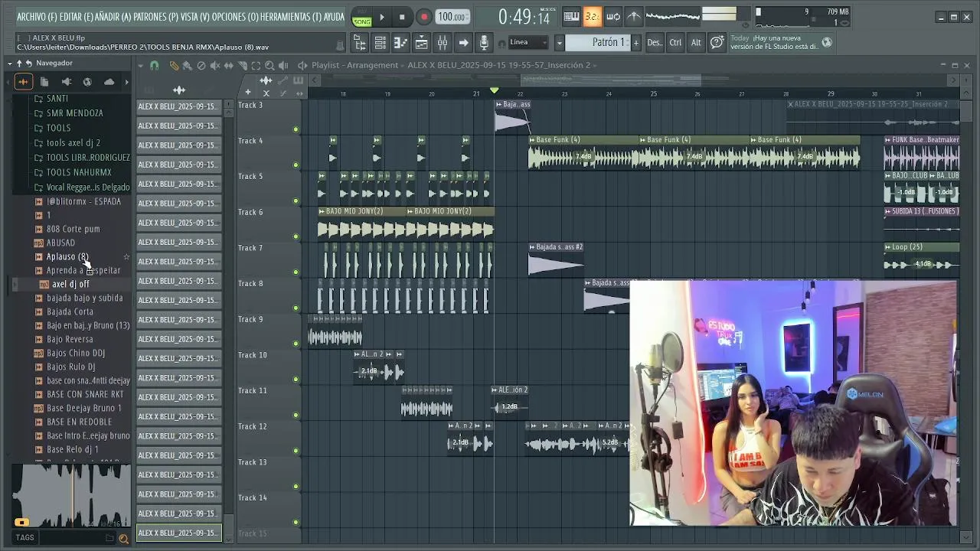Select the Playback speaker tool
The height and width of the screenshot is (551, 980).
pos(283,66)
